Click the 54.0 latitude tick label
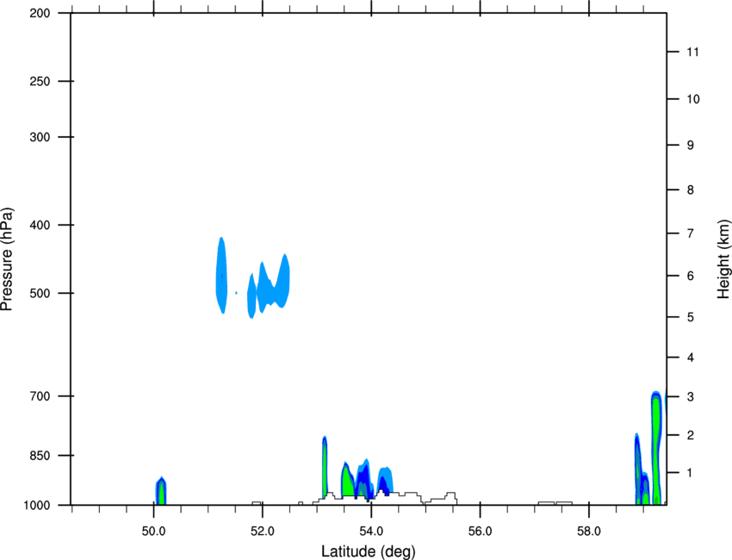Screen dimensions: 732x560 pyautogui.click(x=371, y=532)
